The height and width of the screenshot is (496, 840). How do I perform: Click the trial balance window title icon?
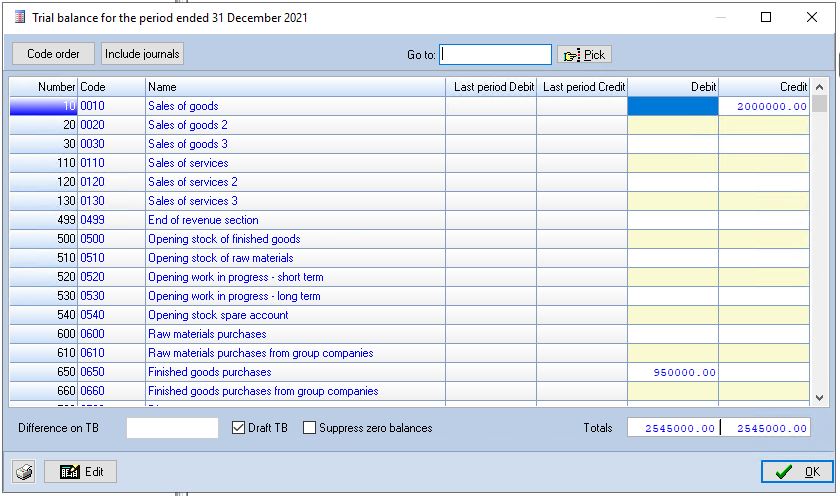click(20, 17)
